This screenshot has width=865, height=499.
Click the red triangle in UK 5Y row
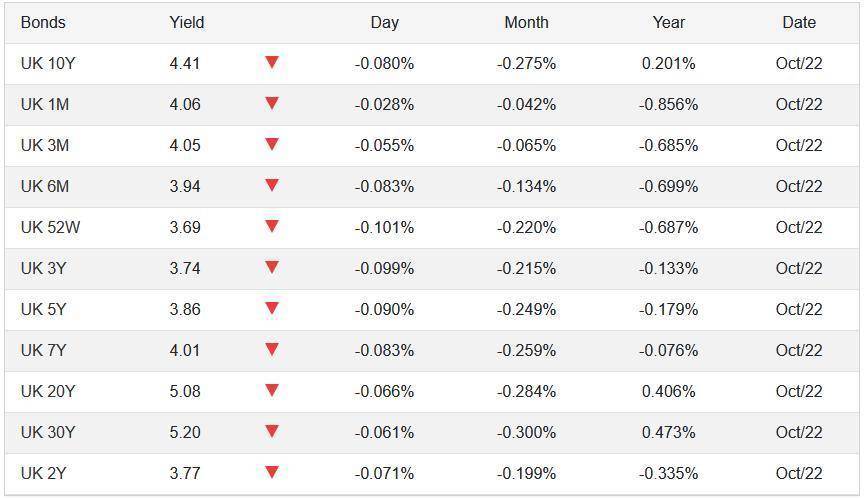point(271,309)
